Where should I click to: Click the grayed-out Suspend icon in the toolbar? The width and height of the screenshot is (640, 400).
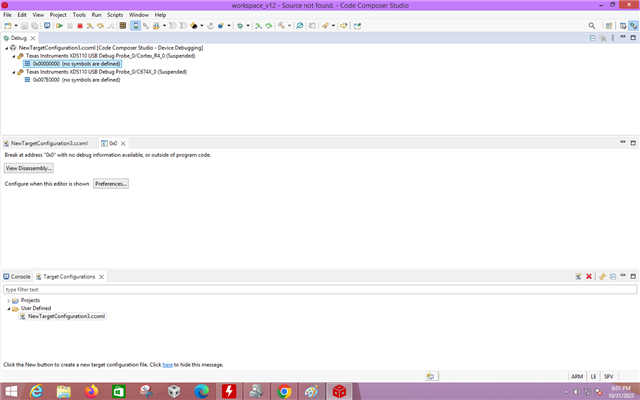point(70,26)
